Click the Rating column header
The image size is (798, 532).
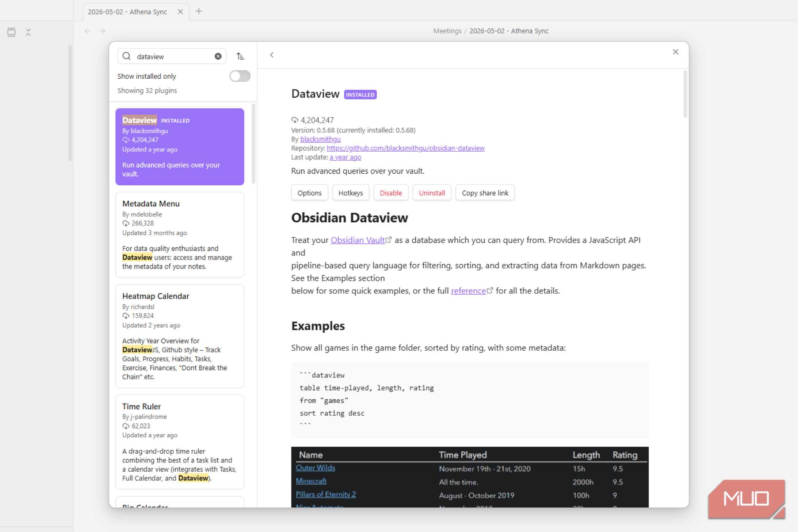click(x=625, y=455)
